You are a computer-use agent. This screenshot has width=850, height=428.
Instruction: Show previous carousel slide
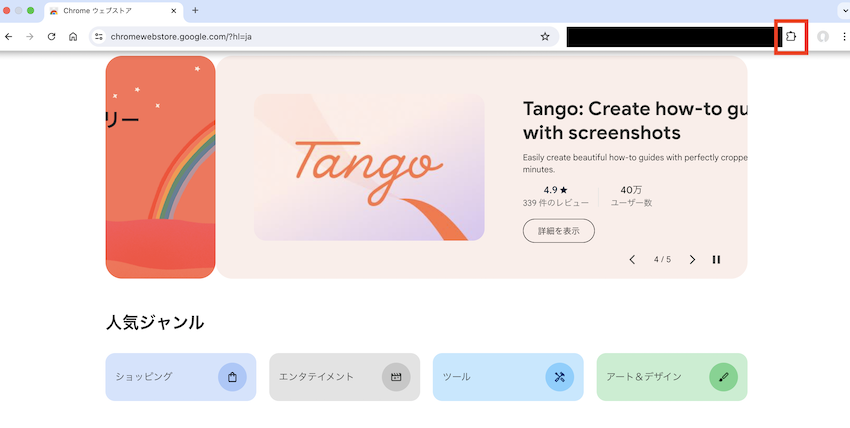(x=632, y=260)
